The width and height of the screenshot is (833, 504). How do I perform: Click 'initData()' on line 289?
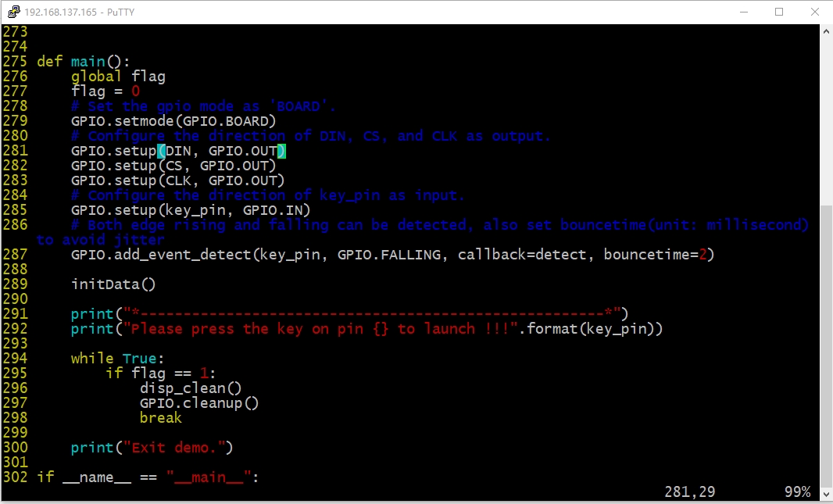click(x=113, y=284)
